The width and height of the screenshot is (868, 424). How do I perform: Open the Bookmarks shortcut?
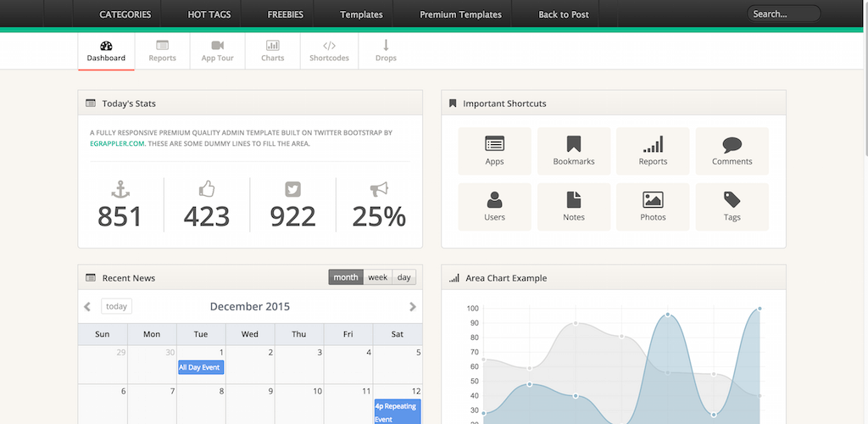[x=574, y=151]
